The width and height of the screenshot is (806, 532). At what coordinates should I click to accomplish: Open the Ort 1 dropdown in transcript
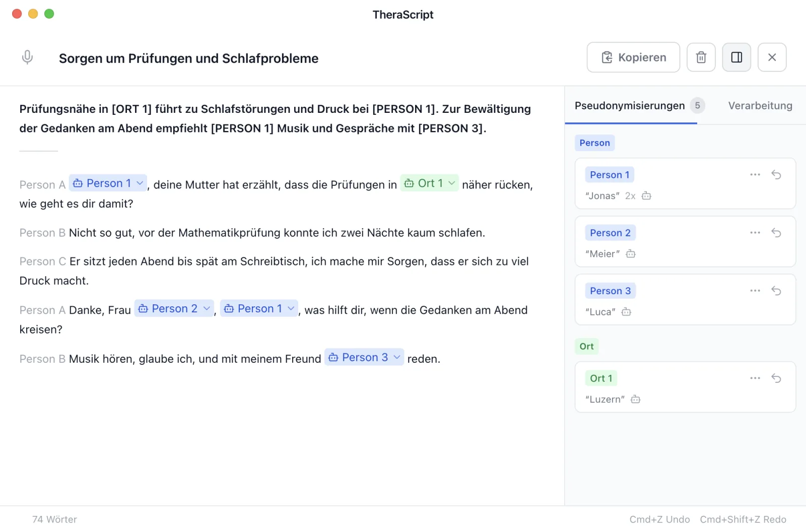click(430, 183)
